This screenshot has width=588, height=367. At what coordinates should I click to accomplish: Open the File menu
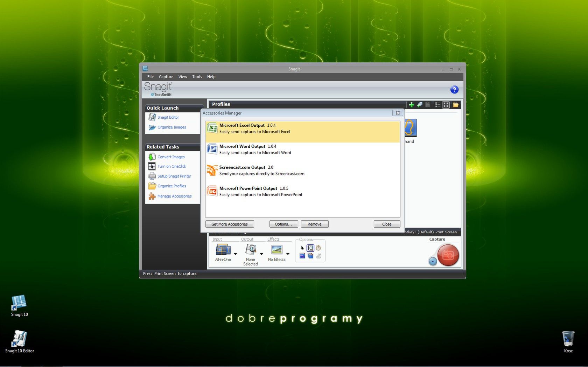point(150,77)
